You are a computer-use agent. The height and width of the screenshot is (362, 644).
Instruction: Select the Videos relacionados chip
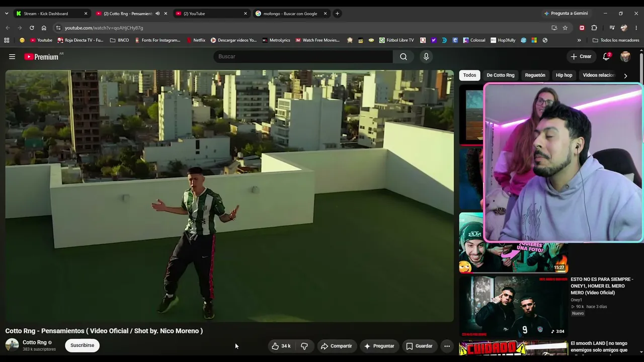(599, 75)
